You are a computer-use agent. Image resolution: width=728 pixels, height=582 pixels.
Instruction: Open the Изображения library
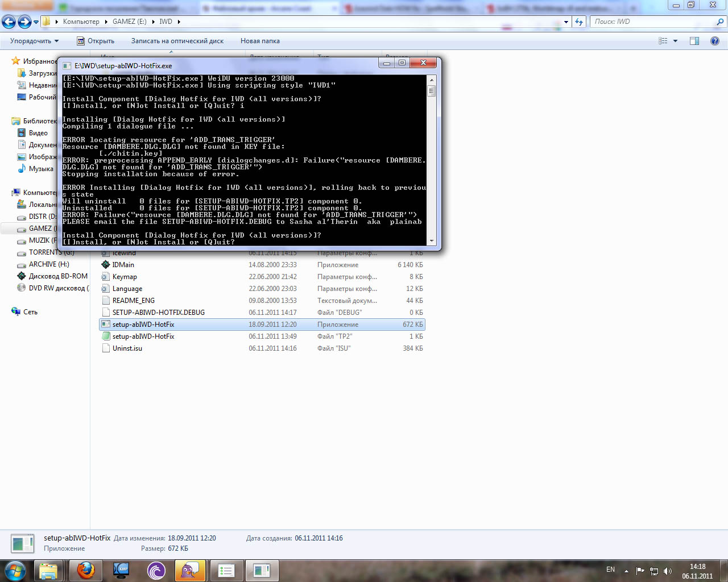point(38,157)
